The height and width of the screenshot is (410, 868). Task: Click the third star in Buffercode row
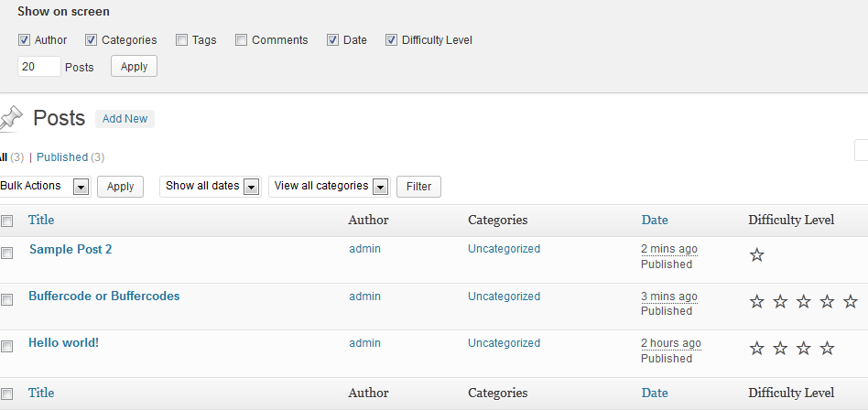[804, 302]
